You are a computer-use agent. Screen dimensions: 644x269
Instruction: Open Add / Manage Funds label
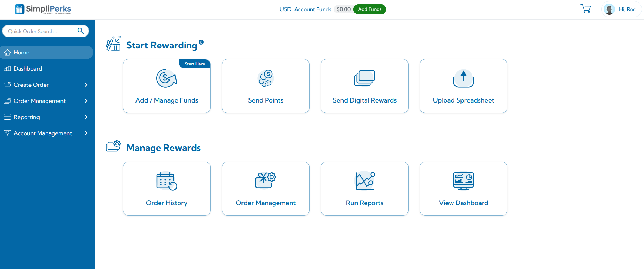167,100
